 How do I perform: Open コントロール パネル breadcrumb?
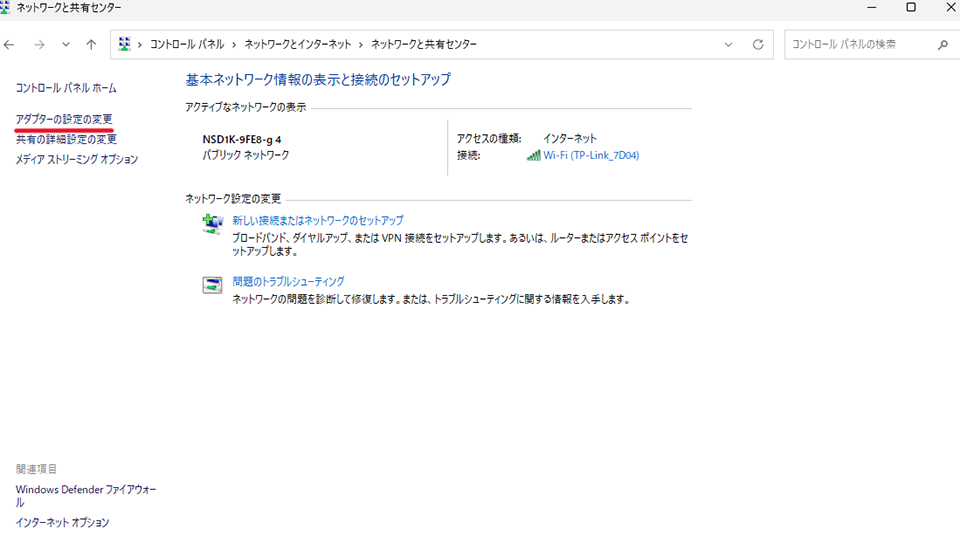[187, 44]
